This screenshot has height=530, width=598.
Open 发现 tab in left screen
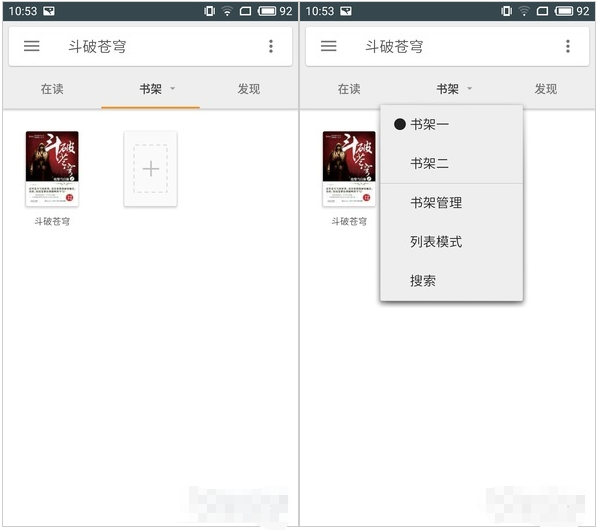(x=249, y=89)
